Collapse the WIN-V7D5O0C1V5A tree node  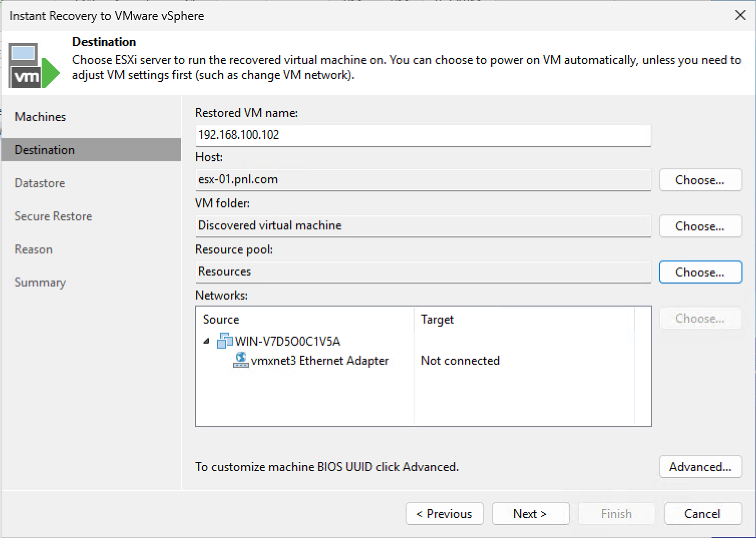[x=206, y=341]
